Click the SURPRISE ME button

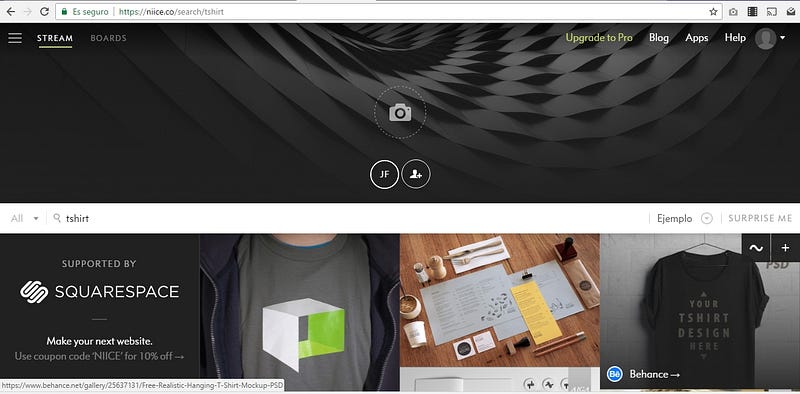[x=760, y=218]
